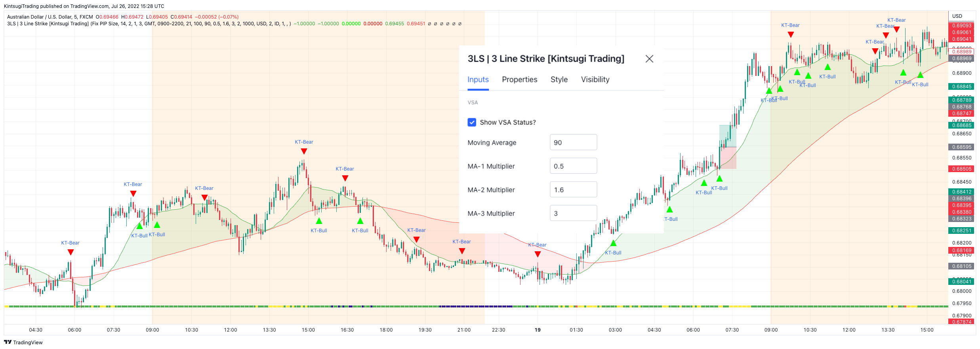
Task: Click the 0.68845 green price label
Action: tap(962, 87)
